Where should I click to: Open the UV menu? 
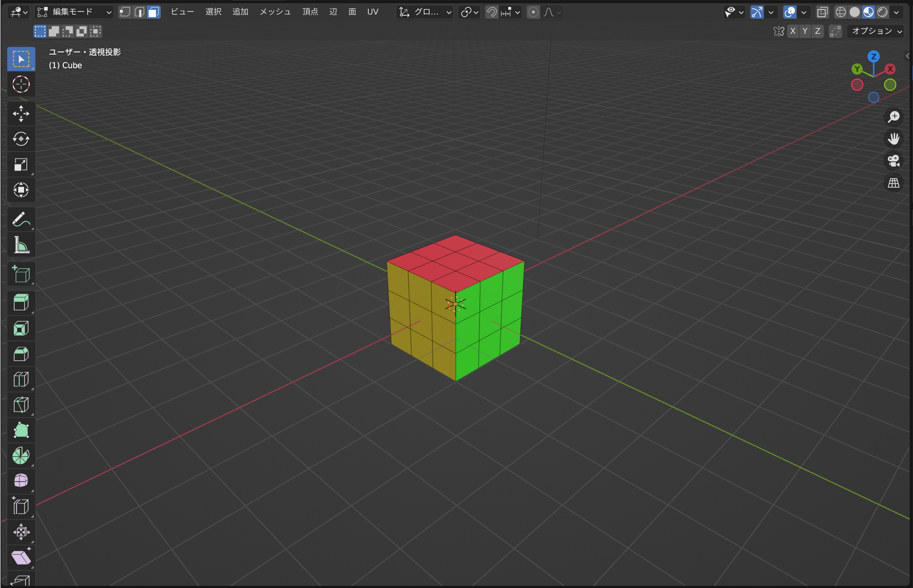[x=373, y=12]
